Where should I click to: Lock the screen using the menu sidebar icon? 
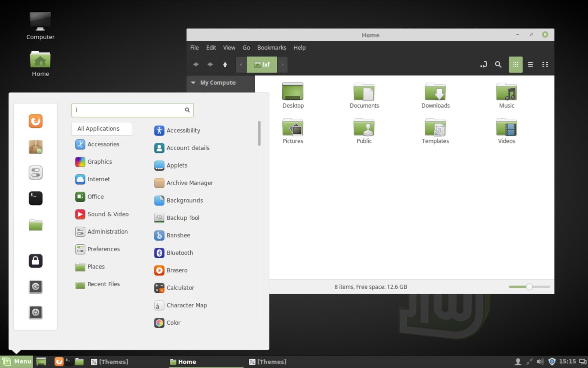36,261
